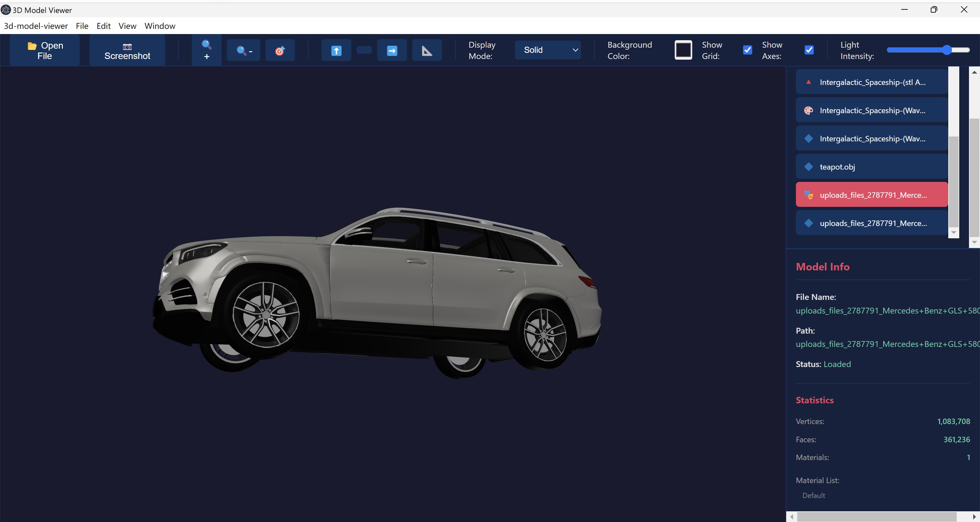The image size is (980, 522).
Task: Select Intergalactic_Spaceship-(Wav... entry with blue diamond
Action: (871, 138)
